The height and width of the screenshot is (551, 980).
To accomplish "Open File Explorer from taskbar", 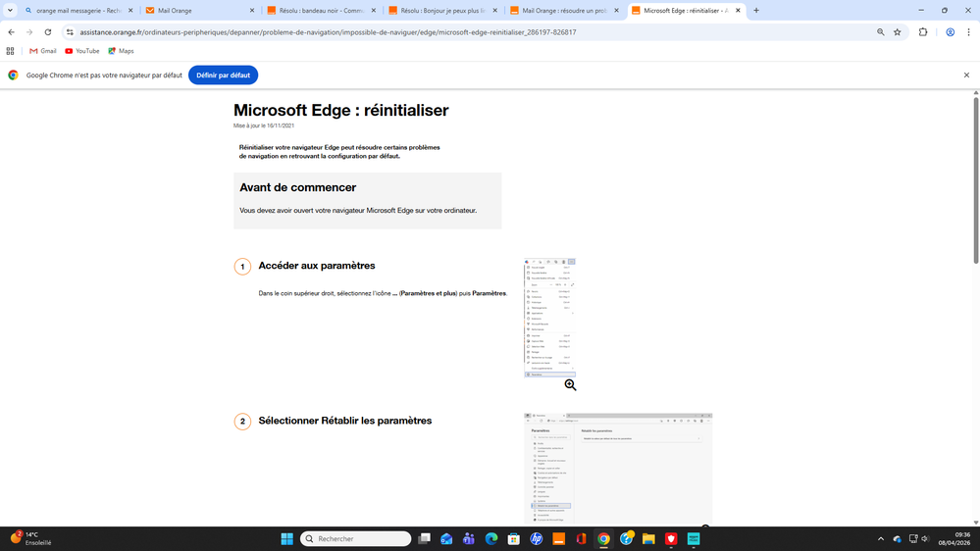I will (648, 538).
